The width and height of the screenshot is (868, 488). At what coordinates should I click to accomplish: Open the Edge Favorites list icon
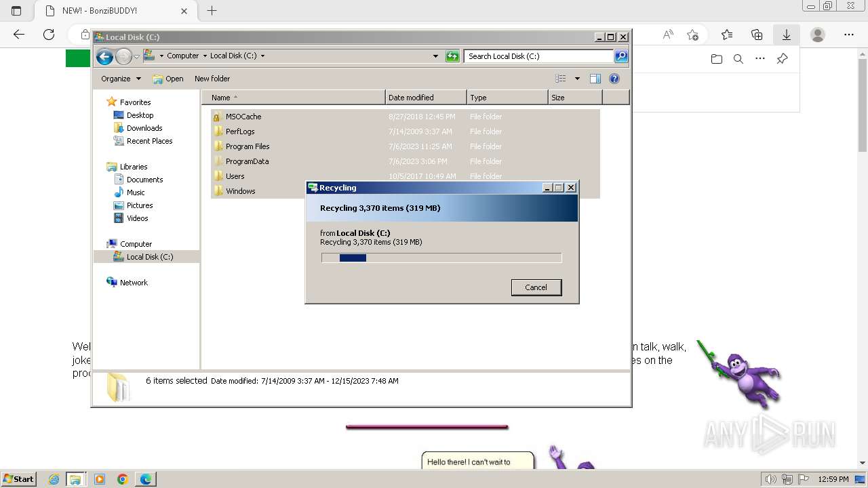point(727,35)
